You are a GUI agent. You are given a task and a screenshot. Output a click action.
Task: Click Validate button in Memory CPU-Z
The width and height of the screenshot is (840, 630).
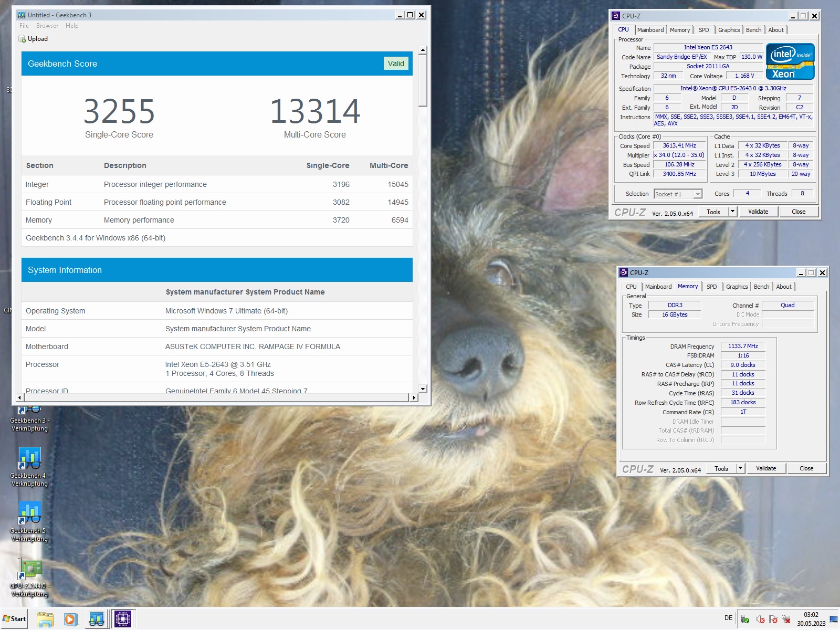766,468
